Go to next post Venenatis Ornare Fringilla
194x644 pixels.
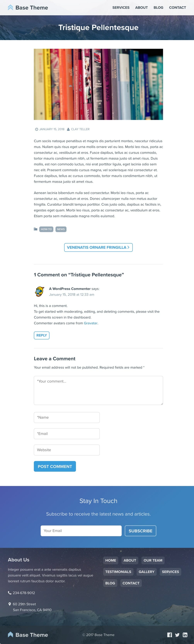pyautogui.click(x=98, y=248)
